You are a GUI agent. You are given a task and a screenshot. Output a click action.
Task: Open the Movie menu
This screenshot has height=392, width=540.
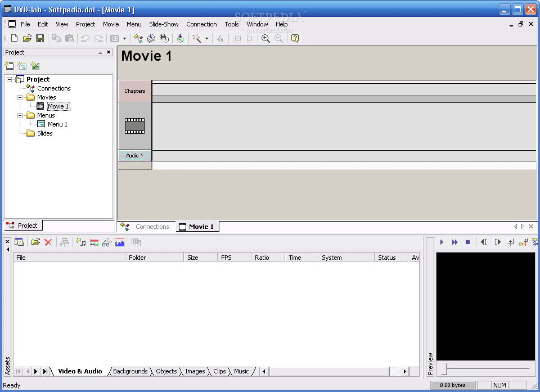(x=111, y=24)
